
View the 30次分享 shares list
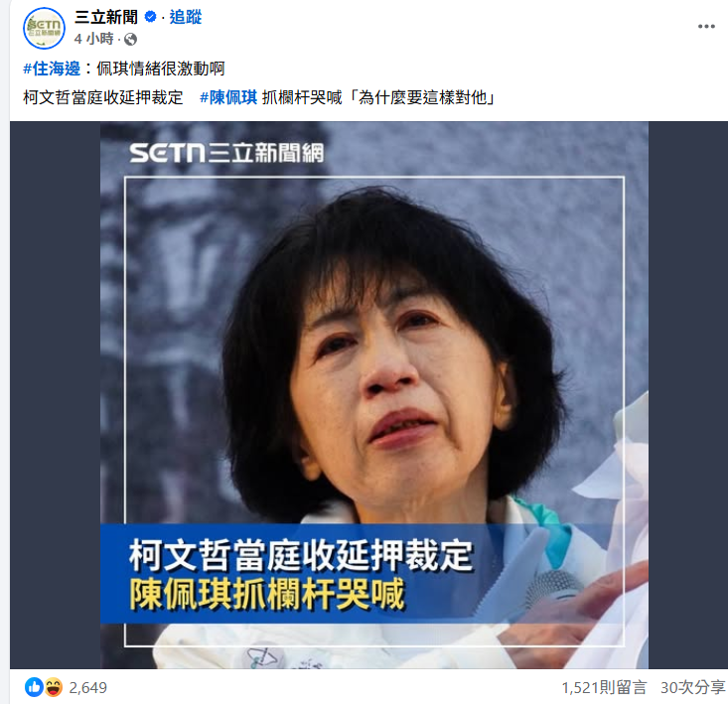(692, 687)
